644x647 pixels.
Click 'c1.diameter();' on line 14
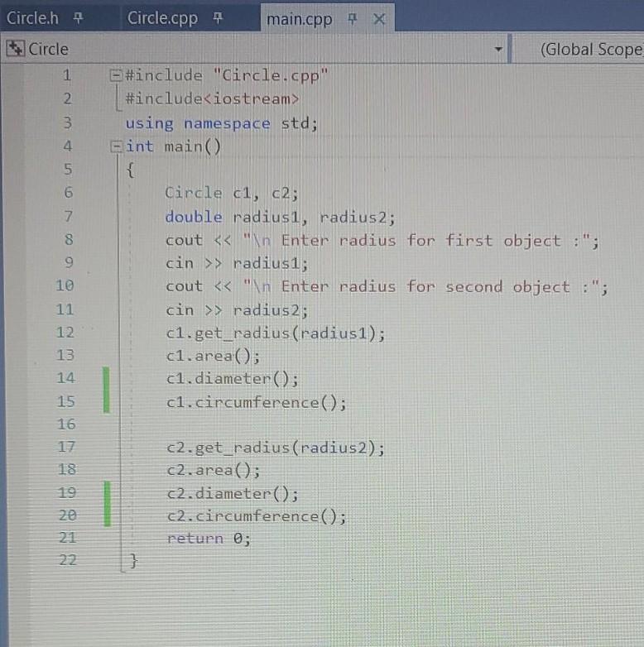tap(232, 379)
